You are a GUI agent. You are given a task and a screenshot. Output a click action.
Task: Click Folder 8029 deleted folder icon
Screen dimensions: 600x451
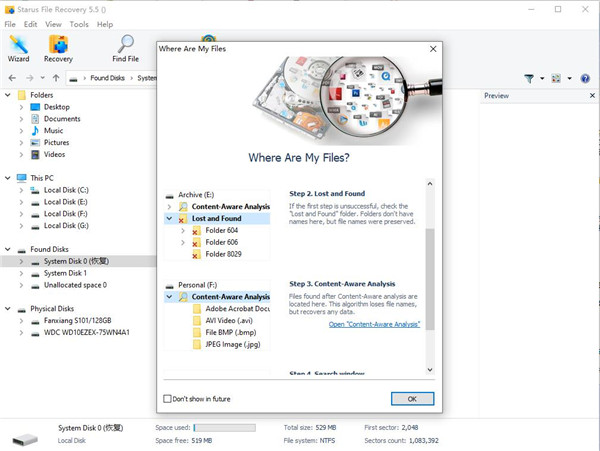point(196,254)
